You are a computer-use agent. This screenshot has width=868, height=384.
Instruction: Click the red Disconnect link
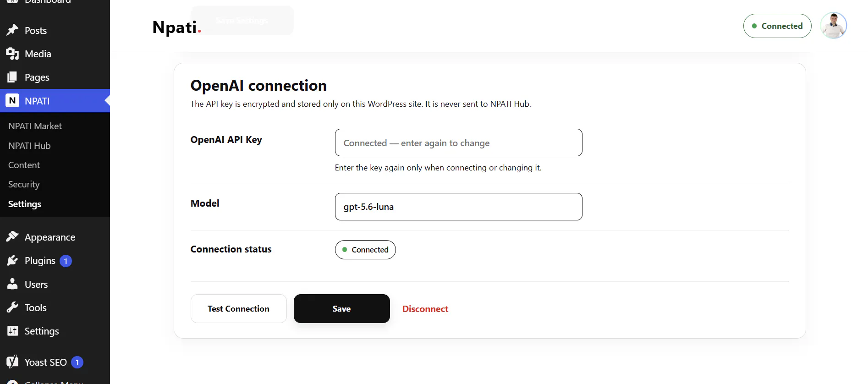click(425, 309)
